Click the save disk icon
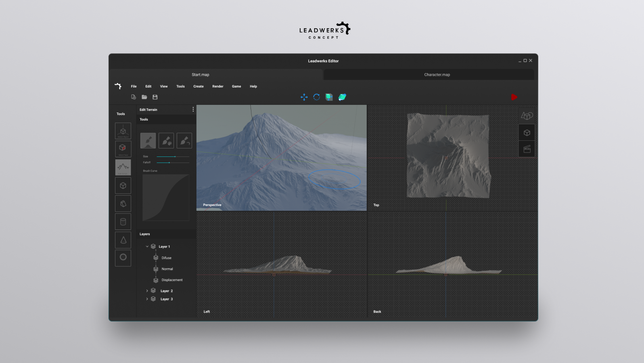 [x=155, y=97]
